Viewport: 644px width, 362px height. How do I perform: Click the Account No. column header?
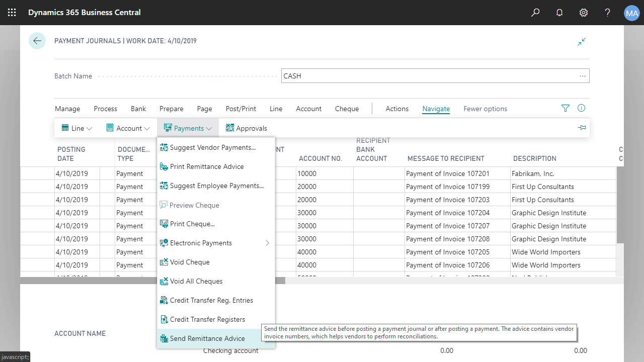[x=320, y=158]
